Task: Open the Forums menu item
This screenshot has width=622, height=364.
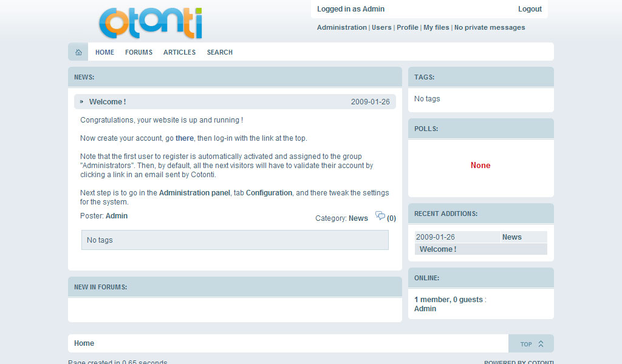Action: [138, 52]
